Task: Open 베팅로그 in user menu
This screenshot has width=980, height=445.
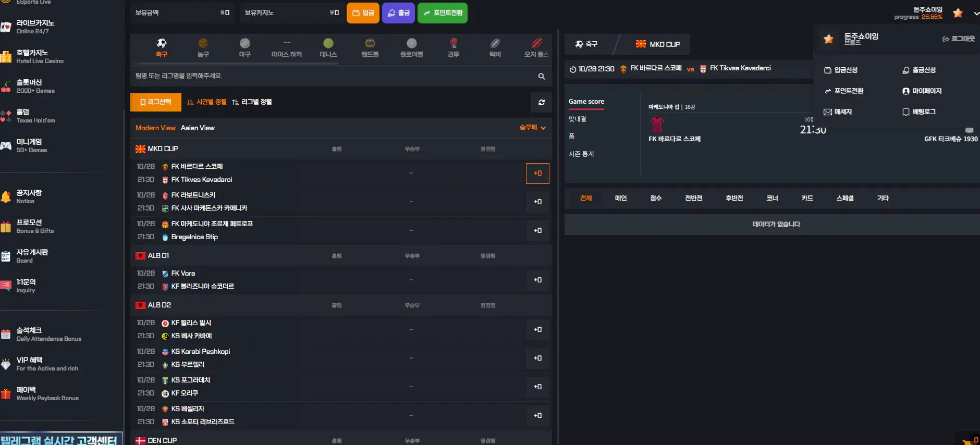Action: pyautogui.click(x=919, y=112)
